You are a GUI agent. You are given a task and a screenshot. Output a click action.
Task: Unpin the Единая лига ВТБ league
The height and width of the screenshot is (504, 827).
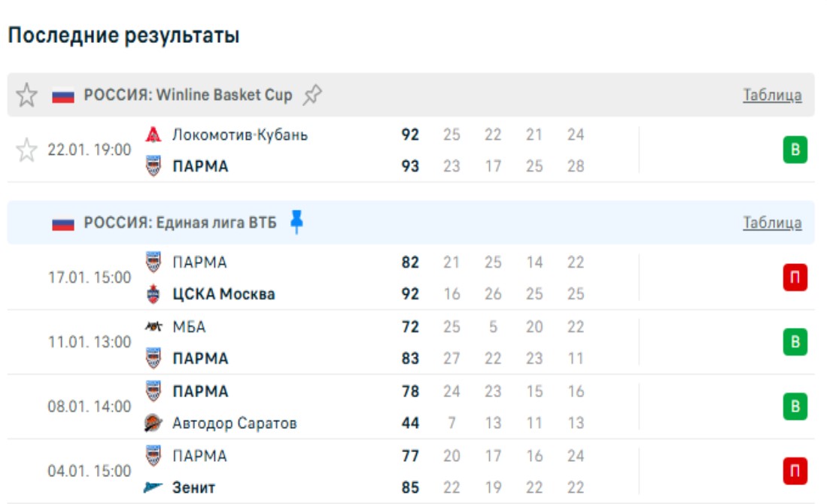pyautogui.click(x=296, y=223)
